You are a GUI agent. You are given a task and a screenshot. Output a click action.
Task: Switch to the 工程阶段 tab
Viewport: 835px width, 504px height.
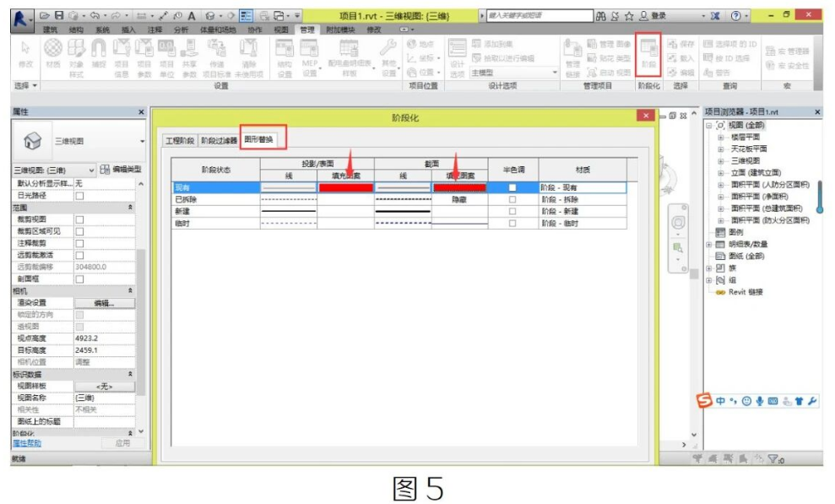(x=180, y=140)
